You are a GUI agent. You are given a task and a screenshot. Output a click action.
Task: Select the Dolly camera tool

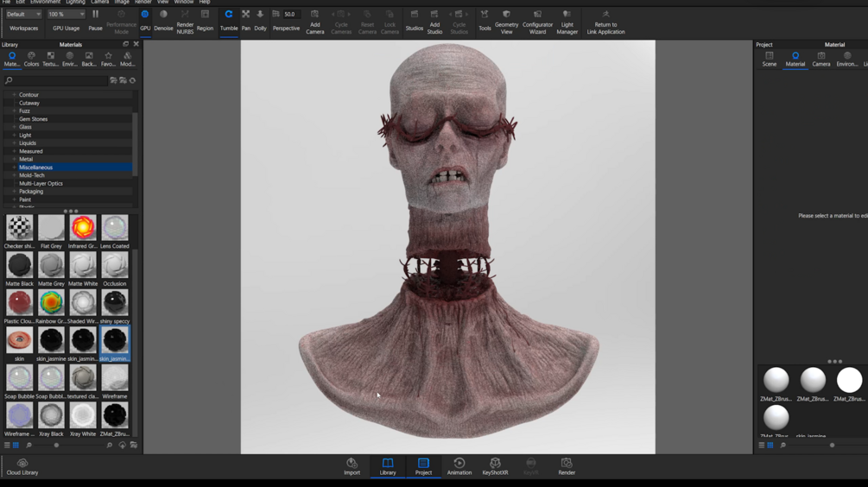click(x=260, y=21)
